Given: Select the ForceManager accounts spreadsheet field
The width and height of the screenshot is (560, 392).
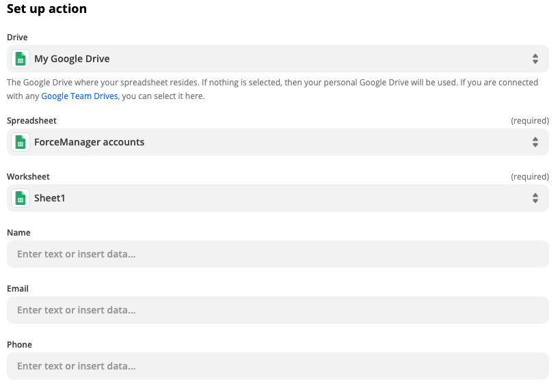Looking at the screenshot, I should click(278, 142).
